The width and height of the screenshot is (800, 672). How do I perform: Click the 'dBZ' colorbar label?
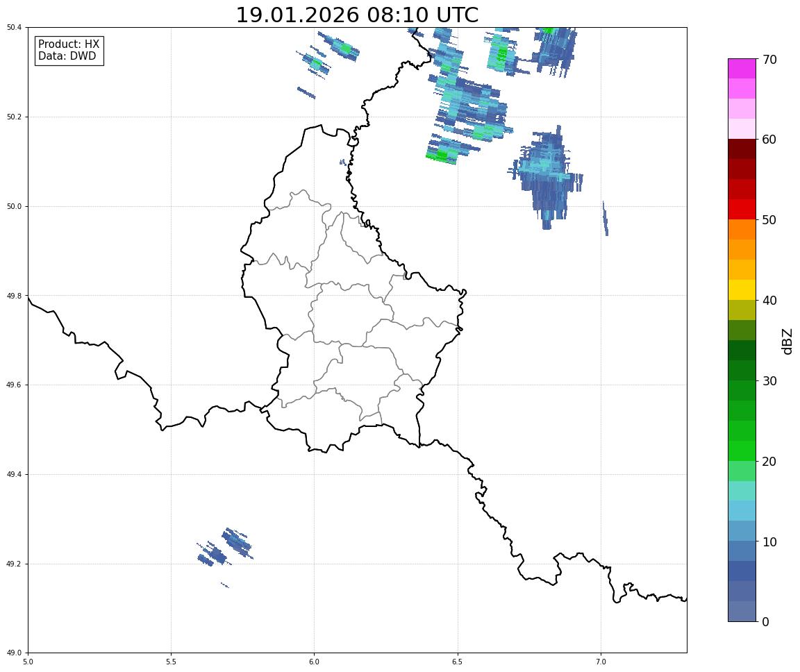click(x=787, y=341)
